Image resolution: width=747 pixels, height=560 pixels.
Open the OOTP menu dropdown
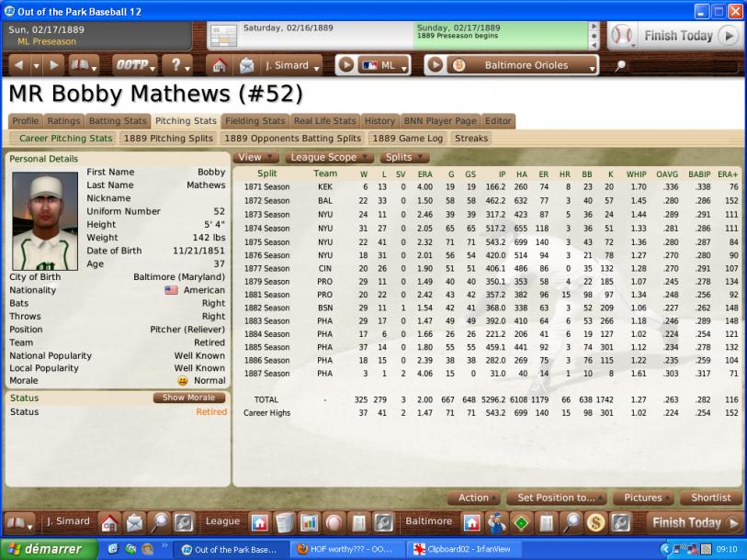click(x=135, y=66)
